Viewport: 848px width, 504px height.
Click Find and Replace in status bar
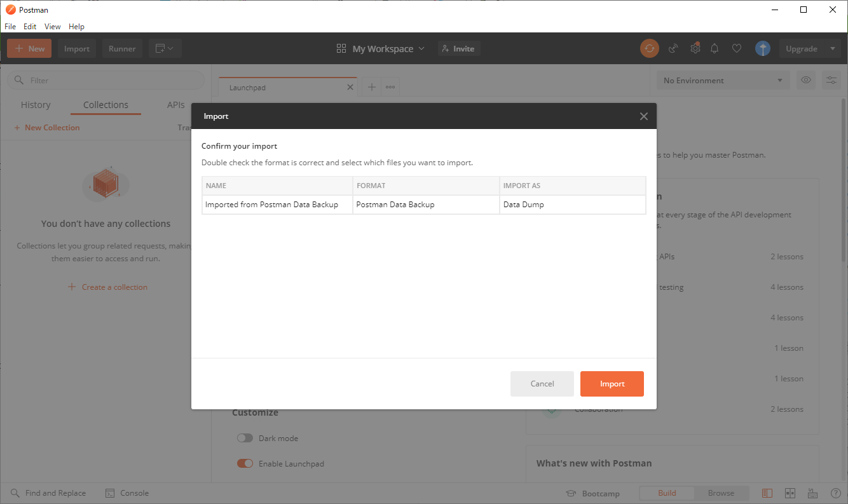pyautogui.click(x=48, y=493)
